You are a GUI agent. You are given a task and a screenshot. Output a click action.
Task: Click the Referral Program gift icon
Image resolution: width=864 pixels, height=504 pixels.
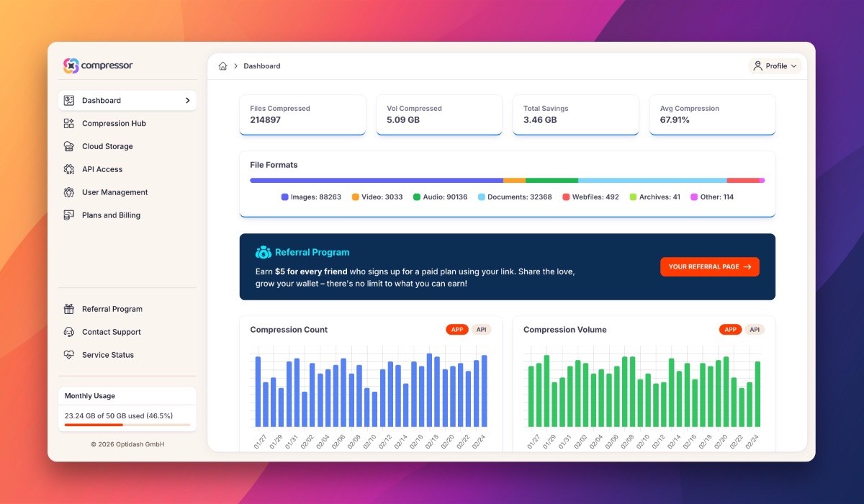pyautogui.click(x=69, y=310)
